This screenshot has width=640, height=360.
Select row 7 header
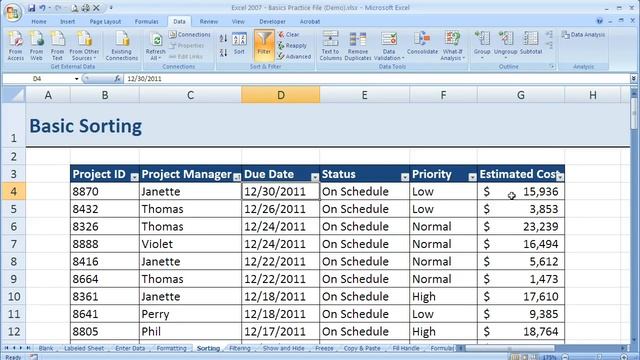[x=13, y=244]
